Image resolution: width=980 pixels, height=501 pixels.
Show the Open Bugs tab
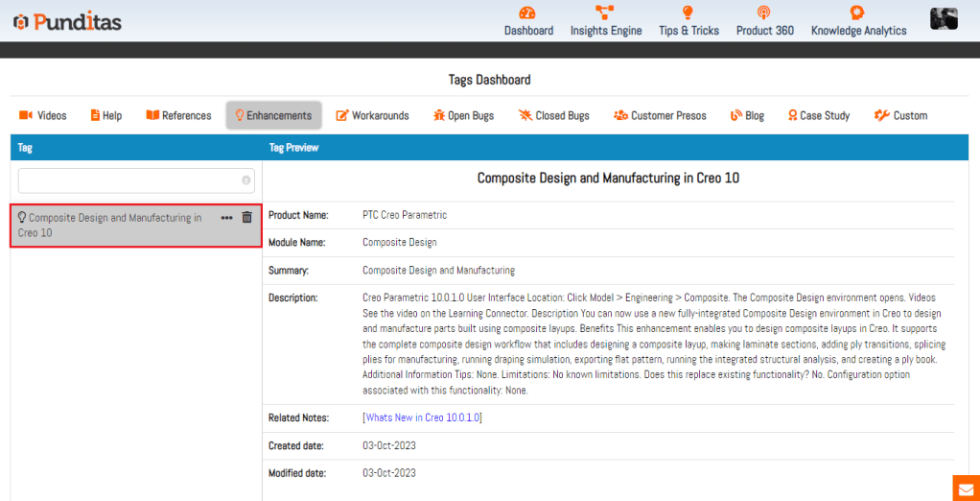pyautogui.click(x=463, y=115)
